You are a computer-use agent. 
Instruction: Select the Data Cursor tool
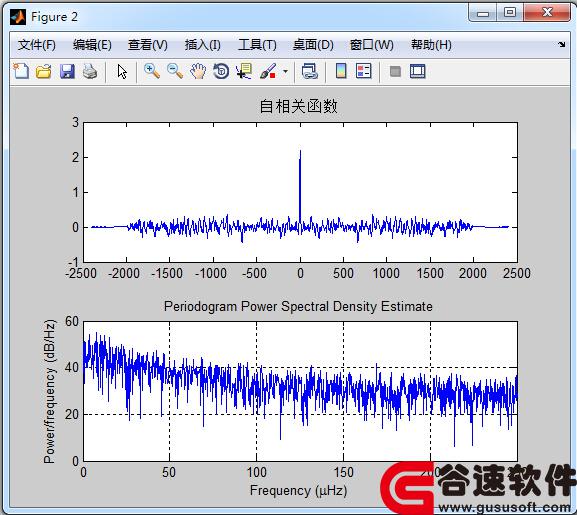244,71
